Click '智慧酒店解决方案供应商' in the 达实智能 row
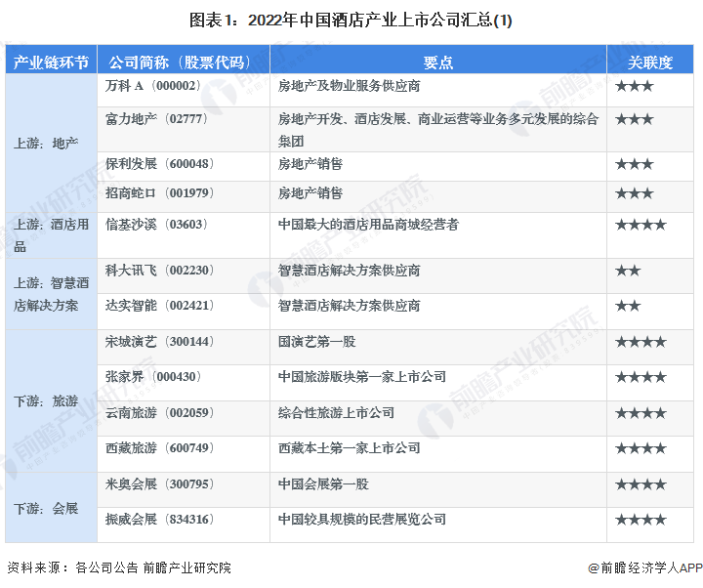Viewport: 703px width, 588px height. click(x=349, y=306)
